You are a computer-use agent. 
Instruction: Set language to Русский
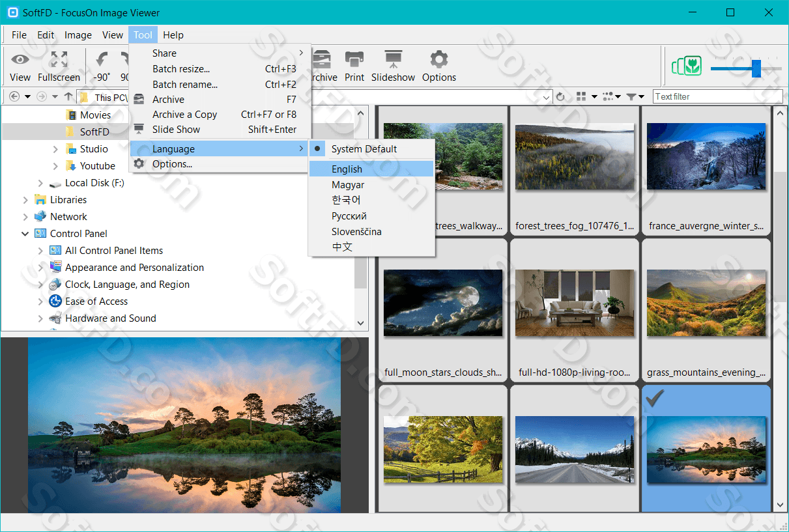coord(371,216)
